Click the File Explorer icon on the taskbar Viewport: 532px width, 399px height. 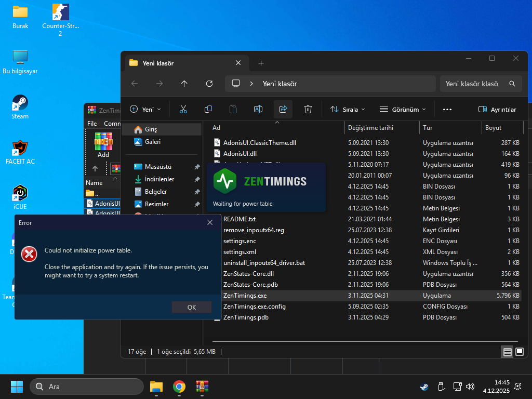(156, 387)
